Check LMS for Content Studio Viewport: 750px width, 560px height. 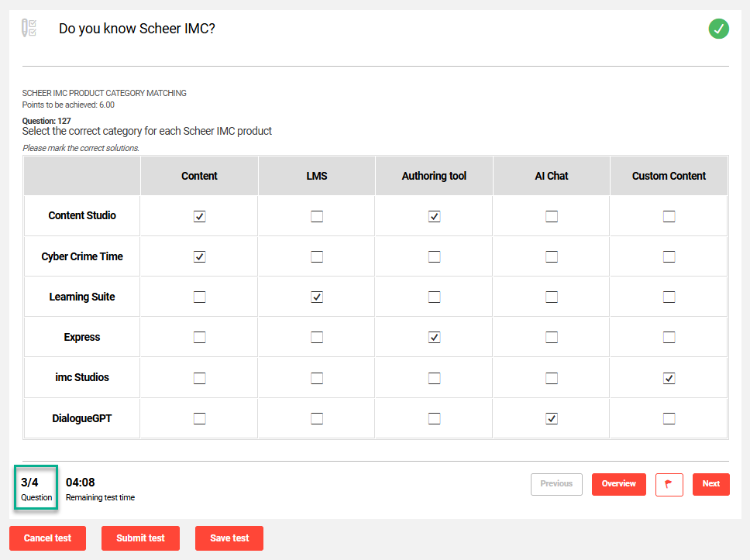coord(317,216)
